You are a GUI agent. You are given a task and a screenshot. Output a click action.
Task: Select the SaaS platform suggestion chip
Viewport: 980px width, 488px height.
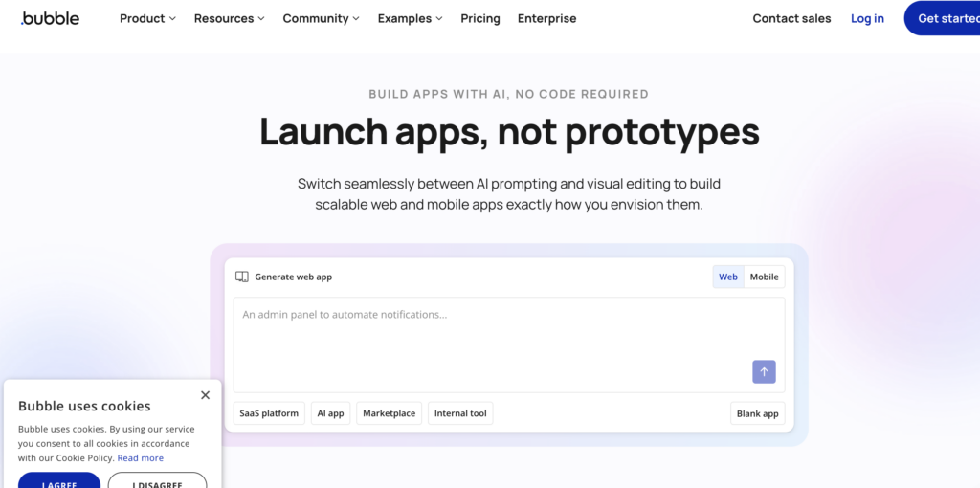coord(269,413)
